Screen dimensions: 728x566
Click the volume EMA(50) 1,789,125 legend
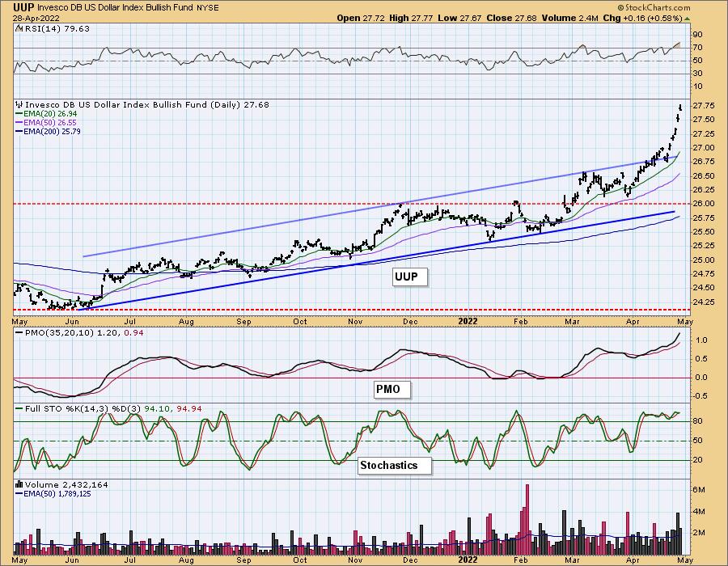click(53, 493)
